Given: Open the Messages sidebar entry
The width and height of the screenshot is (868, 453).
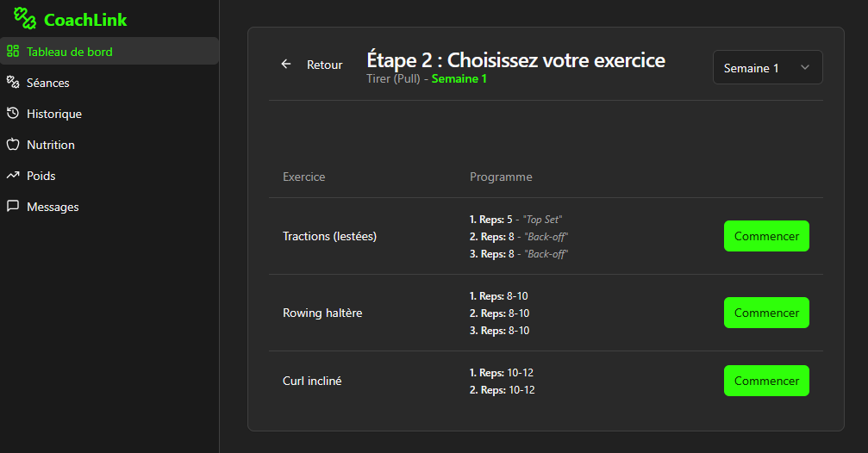Looking at the screenshot, I should [x=53, y=207].
